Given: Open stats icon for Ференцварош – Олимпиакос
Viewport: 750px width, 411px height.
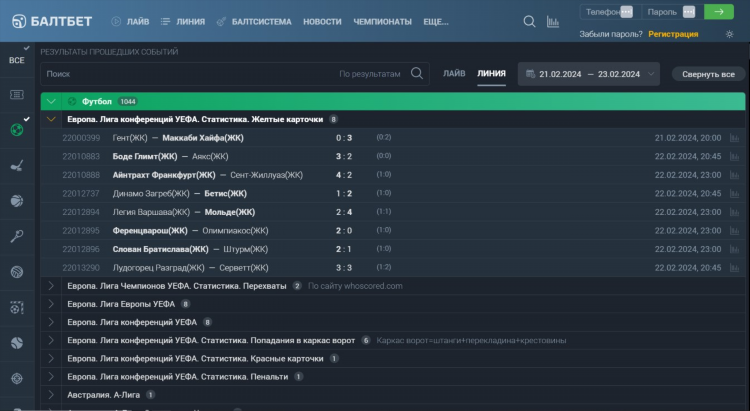Looking at the screenshot, I should click(734, 231).
